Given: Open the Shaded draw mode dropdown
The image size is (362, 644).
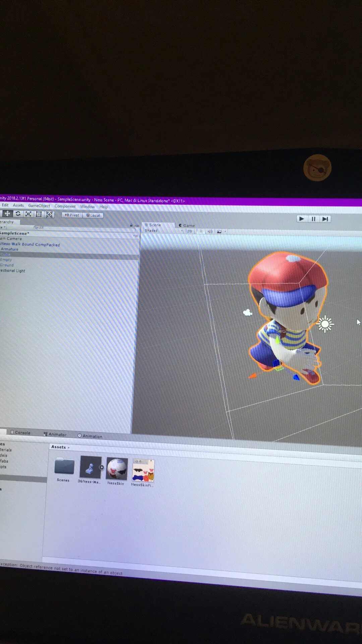Looking at the screenshot, I should (x=164, y=231).
